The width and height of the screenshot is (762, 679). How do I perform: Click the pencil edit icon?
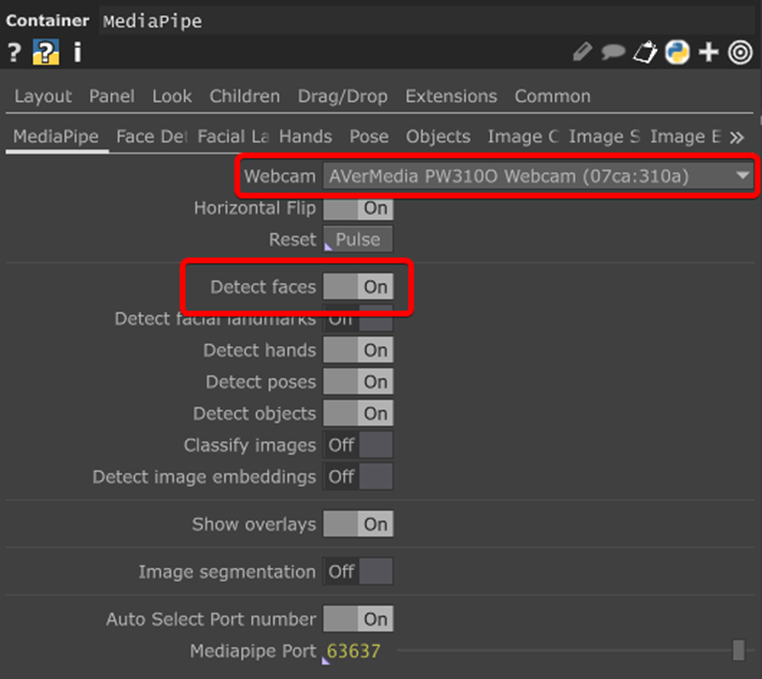[x=582, y=53]
